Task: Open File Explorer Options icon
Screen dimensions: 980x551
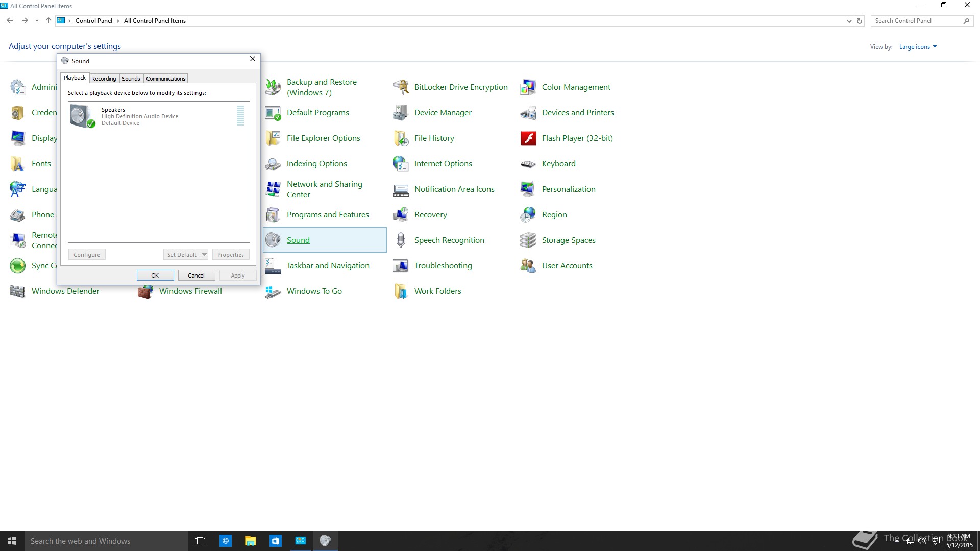Action: point(273,138)
